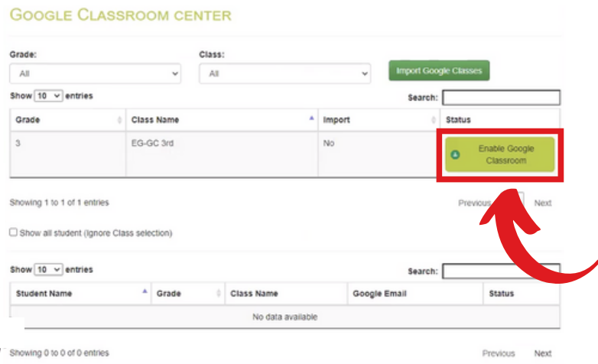Sort classes table by Grade column
The image size is (598, 364).
coord(68,120)
